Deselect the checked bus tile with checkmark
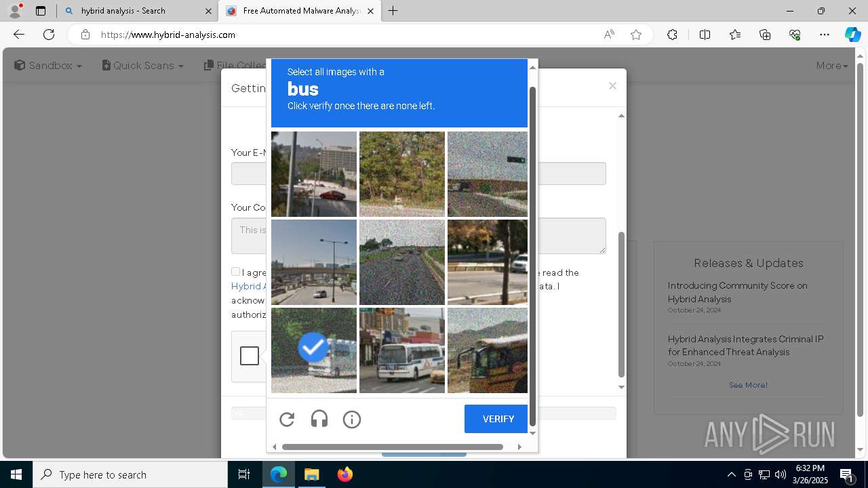The width and height of the screenshot is (868, 488). (x=314, y=350)
